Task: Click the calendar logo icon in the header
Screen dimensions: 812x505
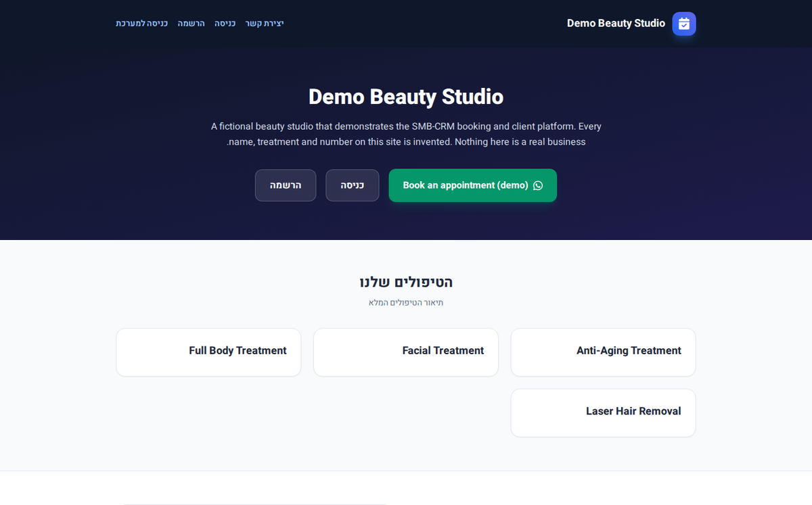Action: [x=683, y=24]
